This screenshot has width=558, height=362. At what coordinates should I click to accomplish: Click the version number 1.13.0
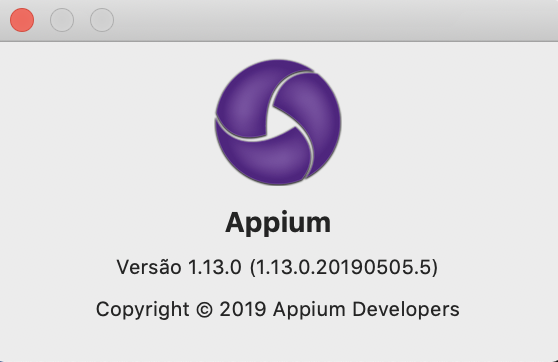pyautogui.click(x=215, y=267)
